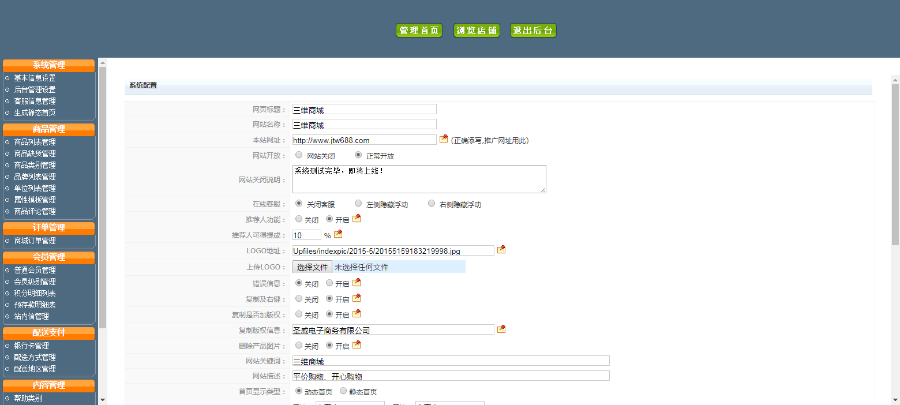The image size is (900, 405).
Task: Choose the 左侧隐藏浮动 customer service option
Action: click(x=358, y=203)
